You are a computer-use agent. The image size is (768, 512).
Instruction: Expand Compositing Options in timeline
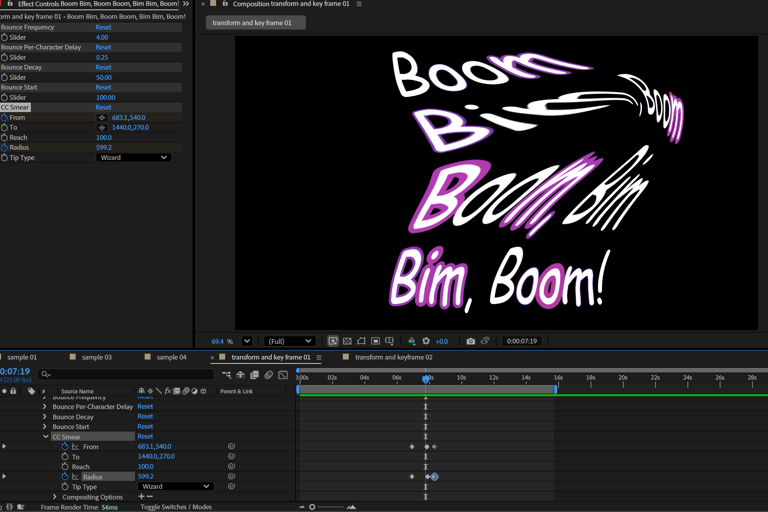pos(54,497)
